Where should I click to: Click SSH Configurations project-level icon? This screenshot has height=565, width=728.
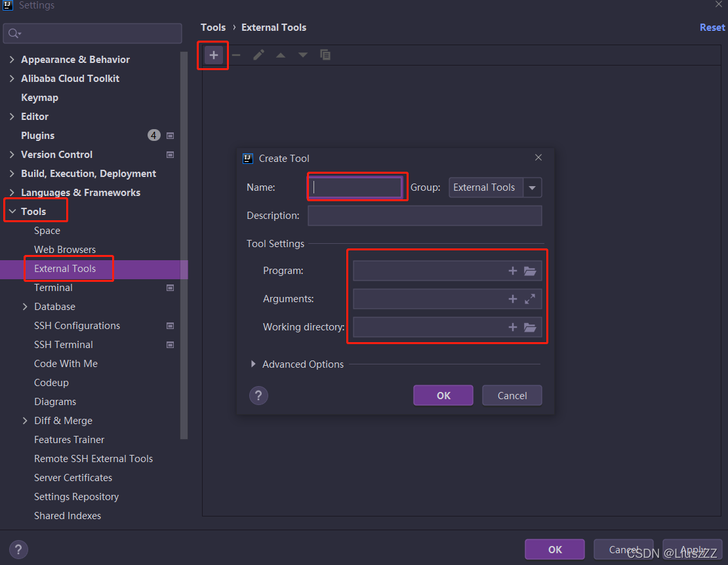tap(171, 326)
